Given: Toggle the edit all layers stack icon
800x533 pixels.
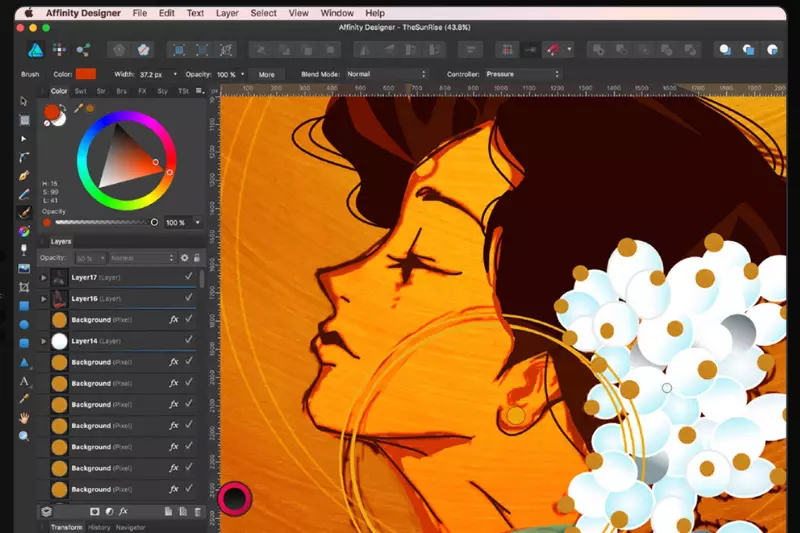Looking at the screenshot, I should click(46, 512).
